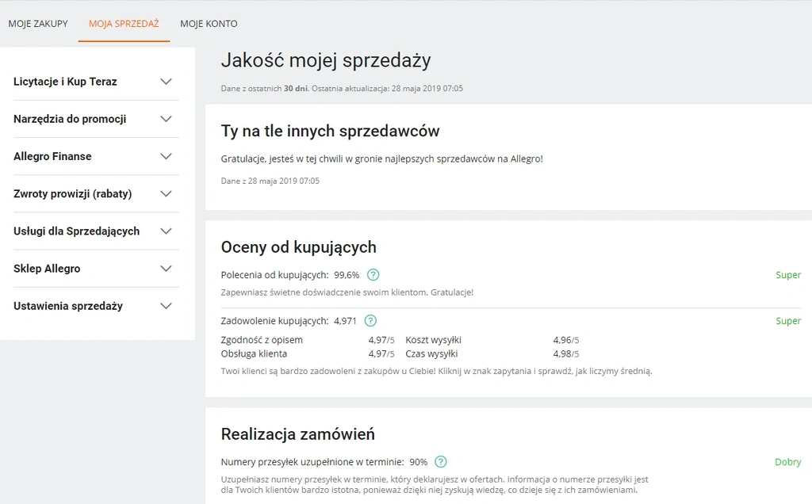Image resolution: width=812 pixels, height=504 pixels.
Task: Click help icon next to Zadowolenie kupujących
Action: (x=370, y=321)
